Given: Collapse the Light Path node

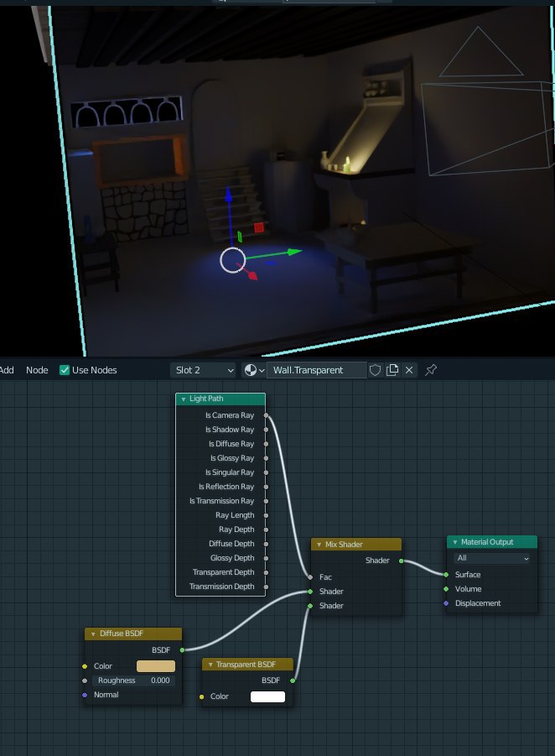Looking at the screenshot, I should [x=184, y=399].
